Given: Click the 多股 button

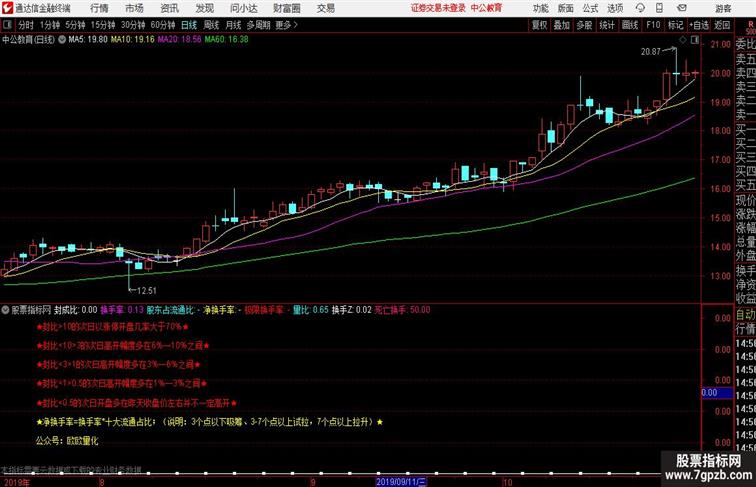Looking at the screenshot, I should click(584, 25).
